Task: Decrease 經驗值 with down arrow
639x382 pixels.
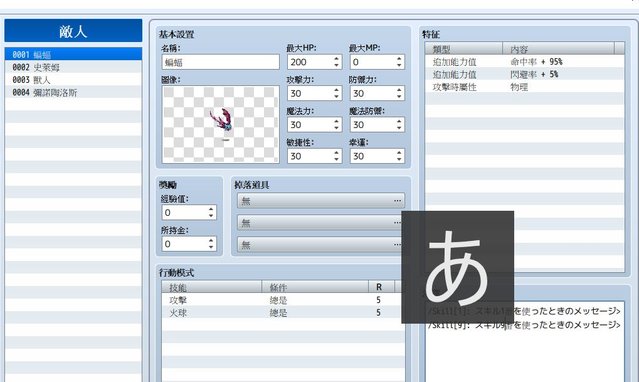Action: click(211, 216)
